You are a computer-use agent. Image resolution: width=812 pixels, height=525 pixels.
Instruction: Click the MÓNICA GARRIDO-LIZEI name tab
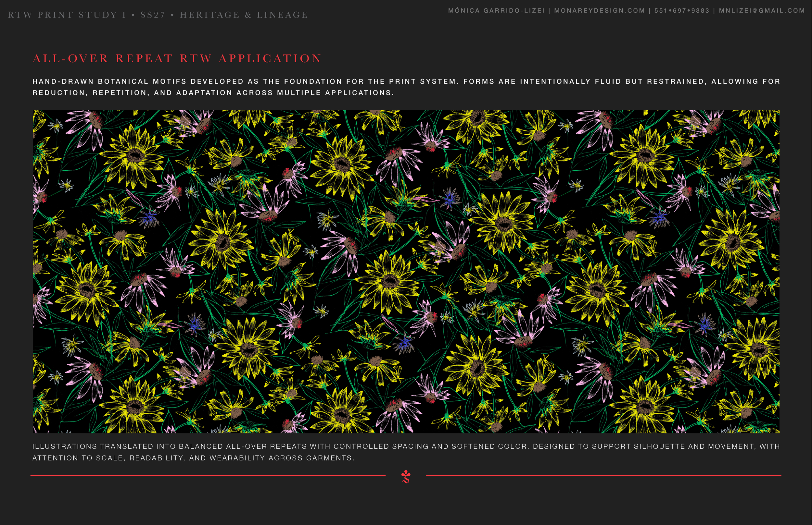(x=496, y=11)
